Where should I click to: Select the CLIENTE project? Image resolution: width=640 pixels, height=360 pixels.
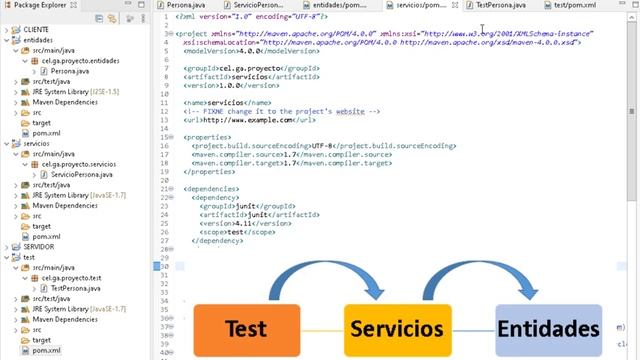point(36,30)
